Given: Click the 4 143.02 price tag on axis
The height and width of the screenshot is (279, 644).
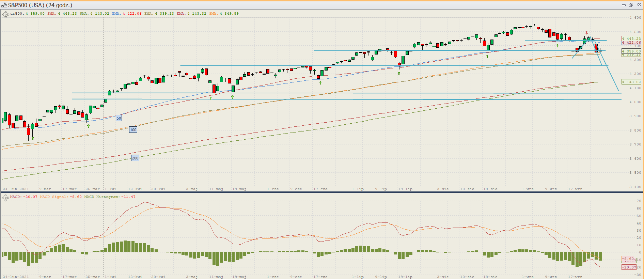Looking at the screenshot, I should [631, 82].
